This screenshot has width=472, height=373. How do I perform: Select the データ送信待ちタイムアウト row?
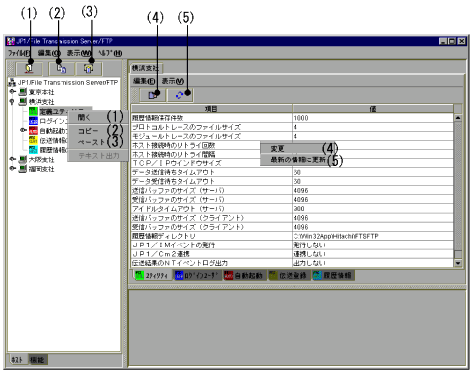292,172
